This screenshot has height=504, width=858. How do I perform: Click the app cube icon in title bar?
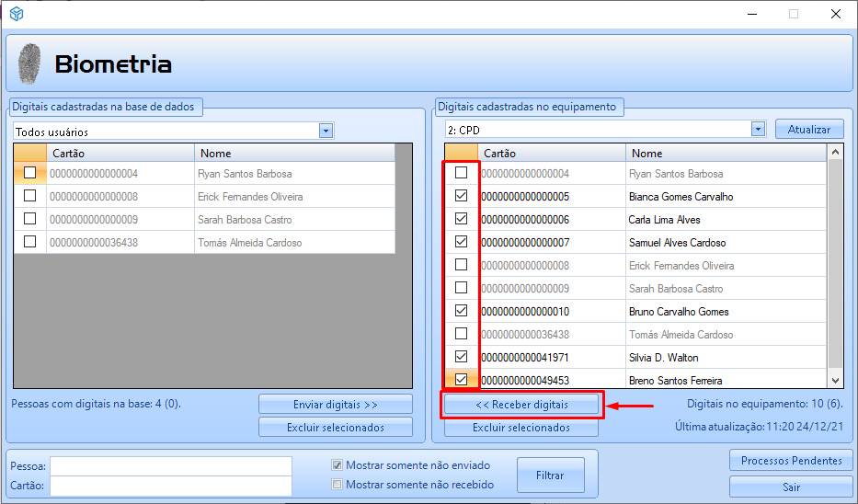pyautogui.click(x=17, y=14)
